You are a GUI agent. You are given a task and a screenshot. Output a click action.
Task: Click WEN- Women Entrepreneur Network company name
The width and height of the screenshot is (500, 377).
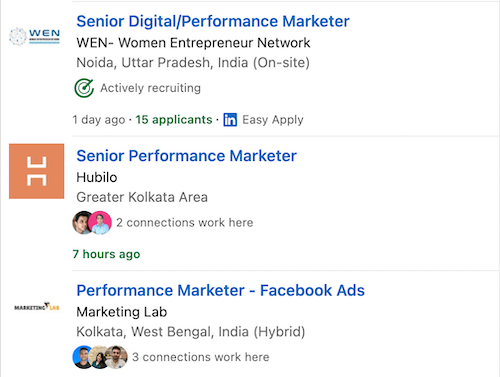193,43
